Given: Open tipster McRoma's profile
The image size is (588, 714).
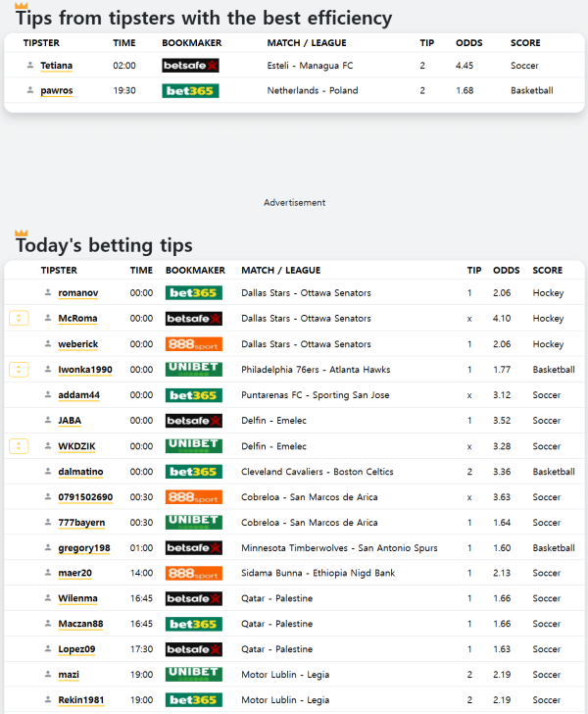Looking at the screenshot, I should tap(77, 319).
